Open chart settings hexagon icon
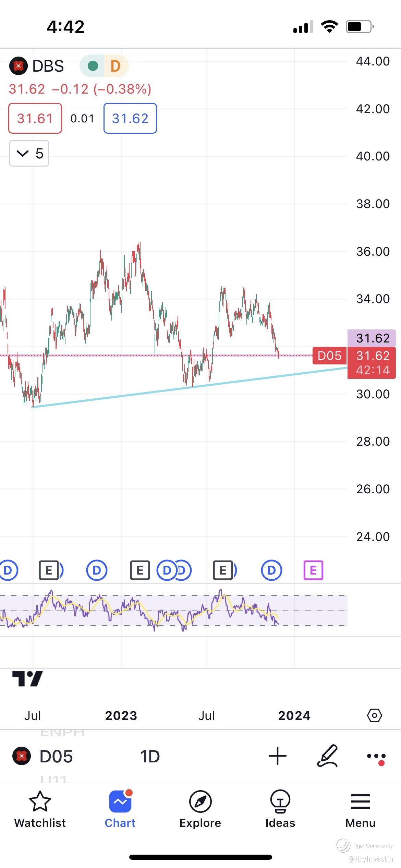This screenshot has width=401, height=868. [374, 716]
